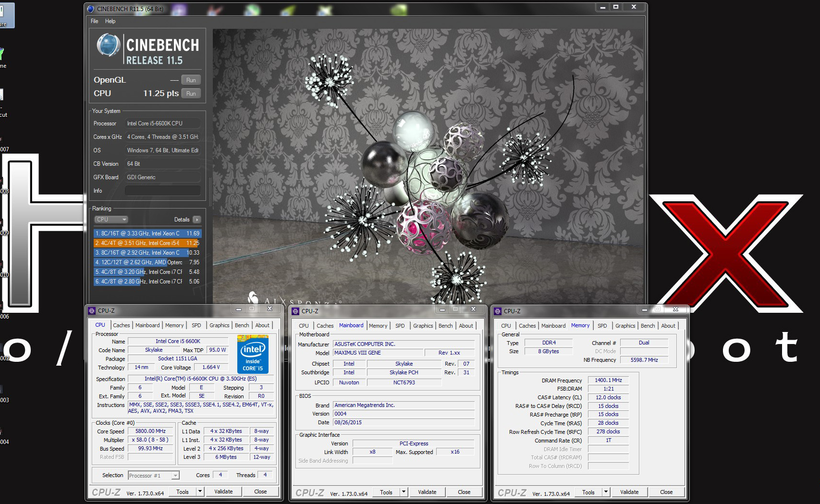This screenshot has width=820, height=504.
Task: Switch to Mainboard tab in first CPU-Z window
Action: 147,325
